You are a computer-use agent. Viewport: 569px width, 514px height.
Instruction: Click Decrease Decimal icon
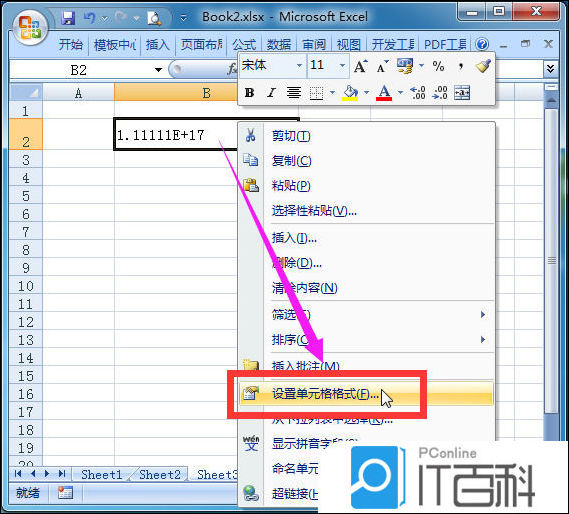click(440, 93)
